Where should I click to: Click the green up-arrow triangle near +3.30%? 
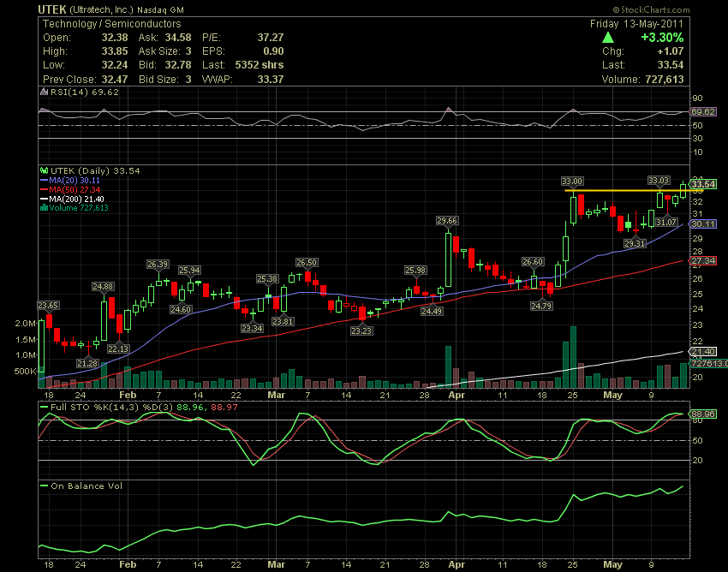tap(608, 38)
